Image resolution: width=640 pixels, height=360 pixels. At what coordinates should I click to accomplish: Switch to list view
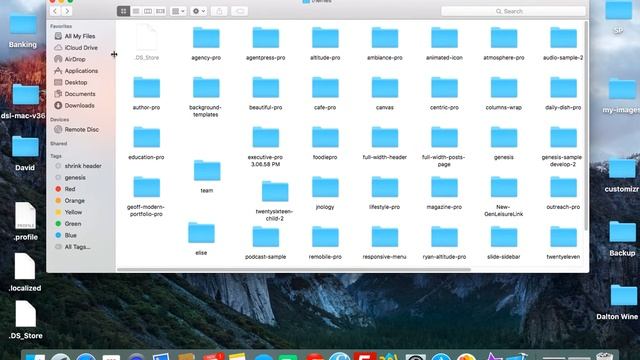click(x=136, y=11)
